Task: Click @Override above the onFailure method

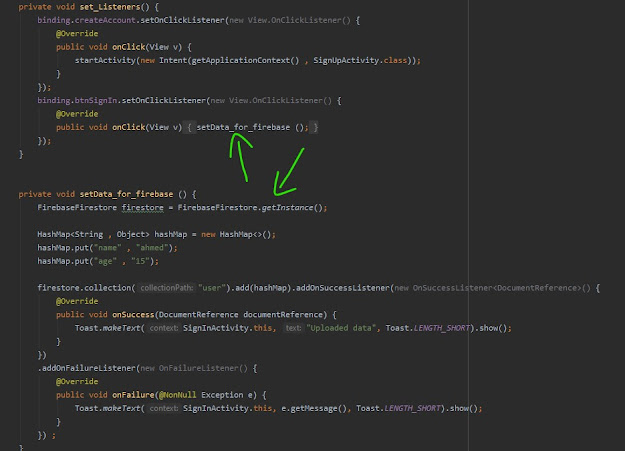Action: [x=77, y=382]
